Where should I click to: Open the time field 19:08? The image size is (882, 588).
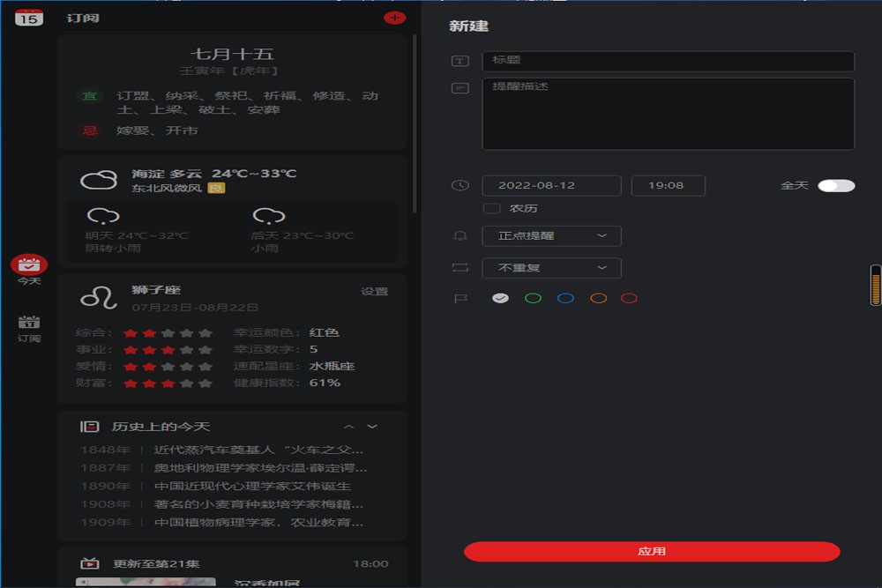(669, 185)
